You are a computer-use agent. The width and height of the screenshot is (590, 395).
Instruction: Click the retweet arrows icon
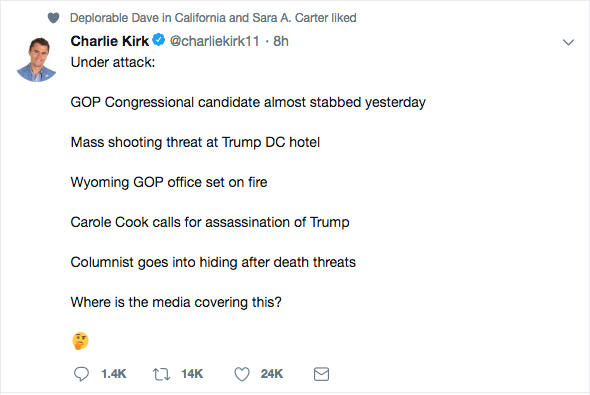161,374
